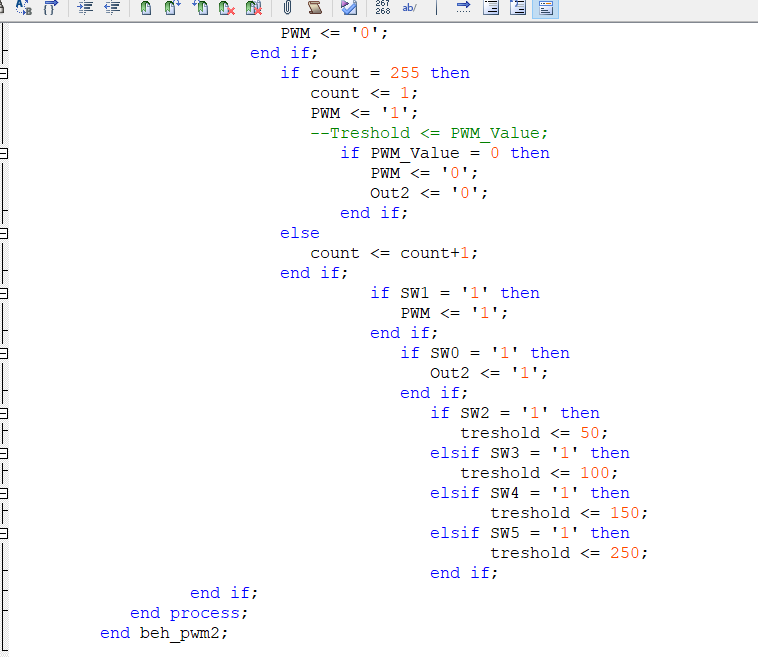Collapse the 'if PWM_Value = 0 then' block
The image size is (758, 657).
(x=3, y=154)
